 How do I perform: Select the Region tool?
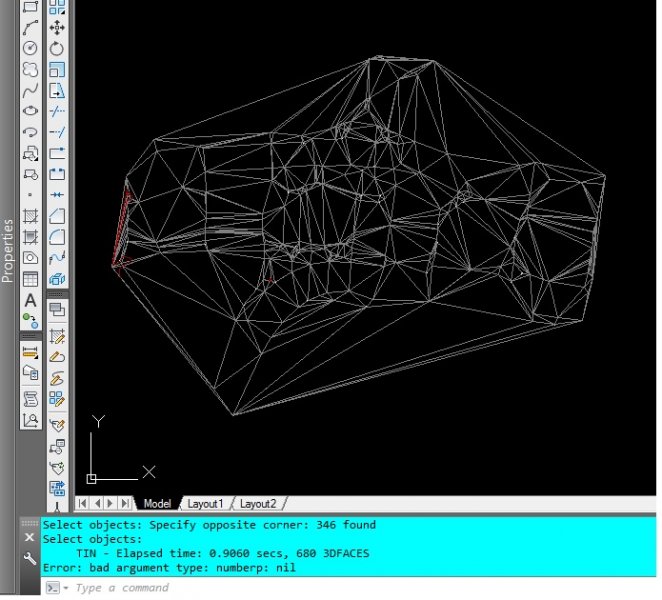30,258
